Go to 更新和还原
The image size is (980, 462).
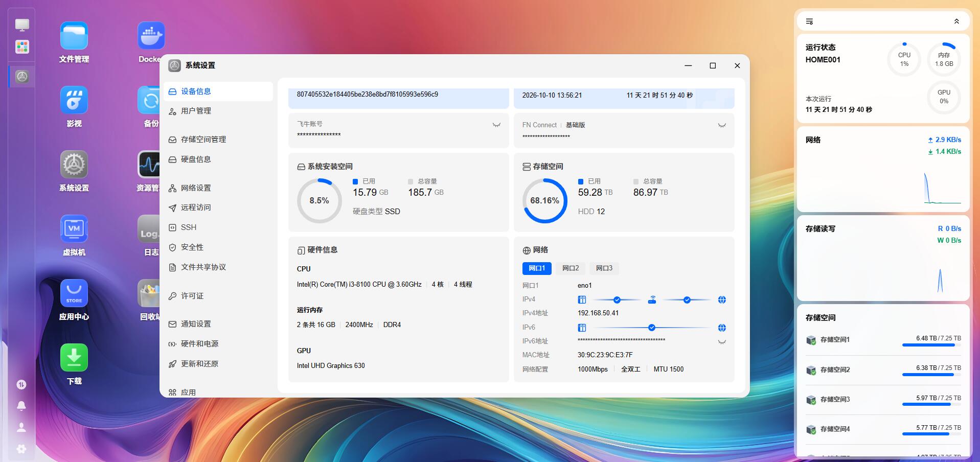tap(218, 364)
